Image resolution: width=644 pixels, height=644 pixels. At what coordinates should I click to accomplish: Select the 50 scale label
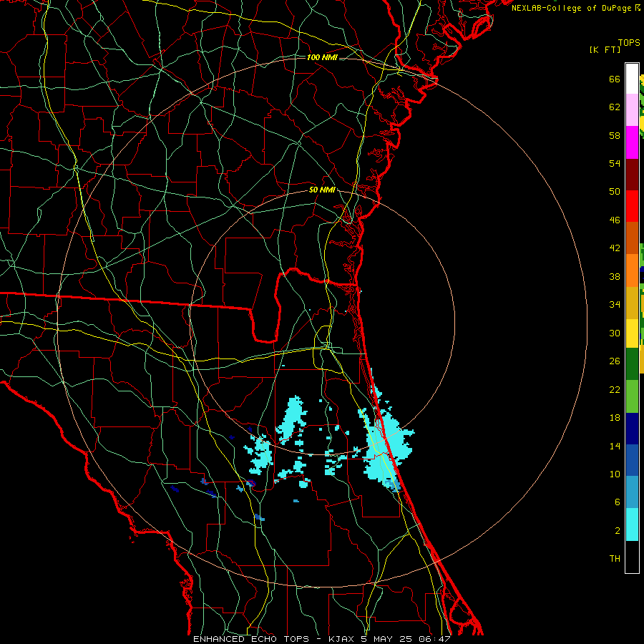pyautogui.click(x=615, y=192)
